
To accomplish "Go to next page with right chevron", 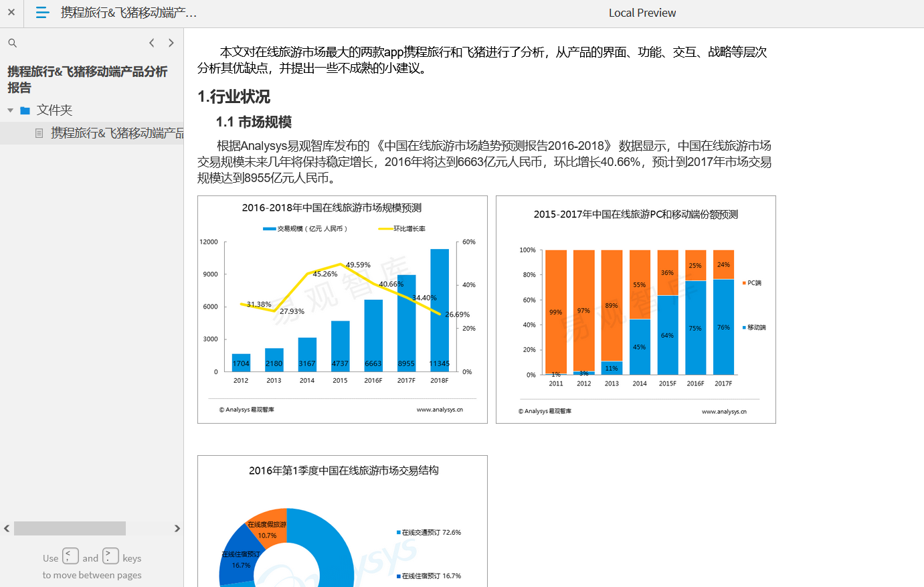I will (171, 43).
